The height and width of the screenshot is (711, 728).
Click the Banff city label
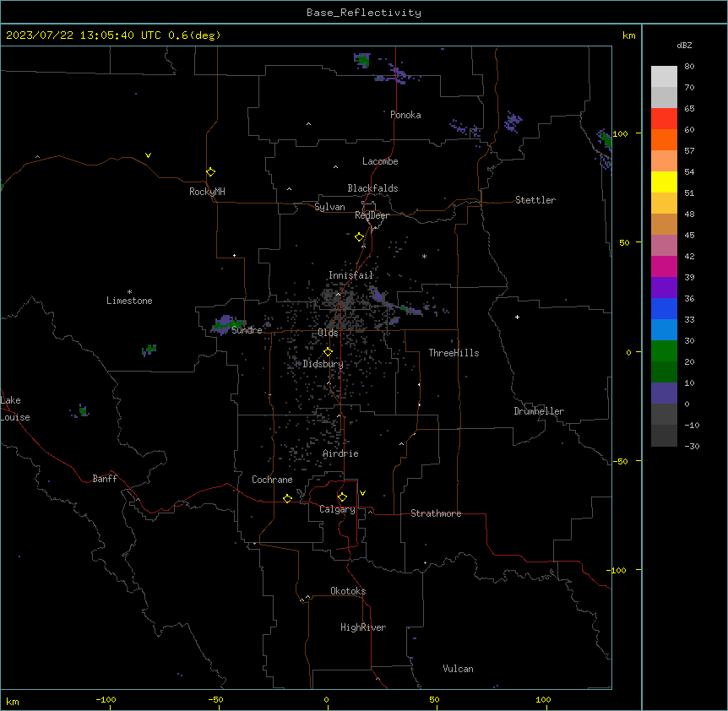(x=105, y=479)
